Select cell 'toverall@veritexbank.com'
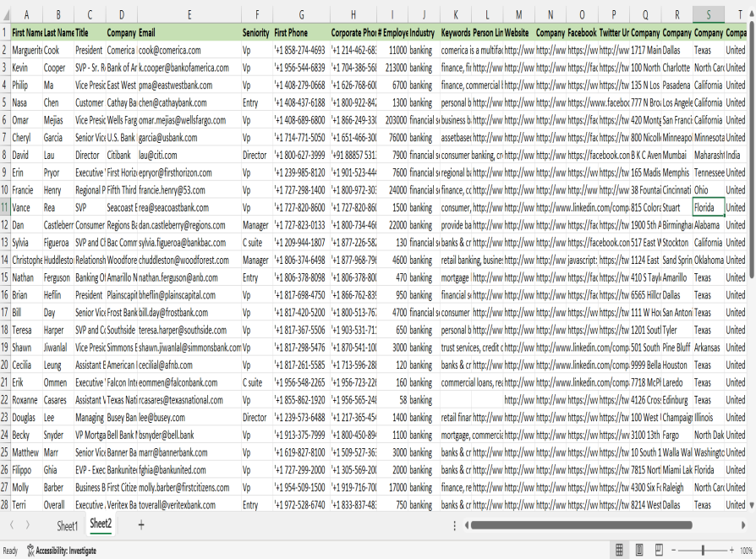This screenshot has height=559, width=756. click(x=189, y=505)
